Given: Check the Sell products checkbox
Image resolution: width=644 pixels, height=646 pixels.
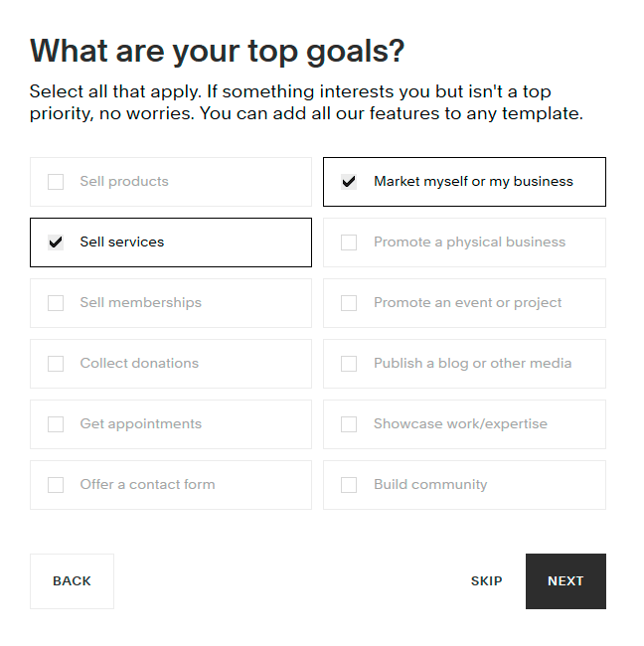Looking at the screenshot, I should [x=56, y=182].
